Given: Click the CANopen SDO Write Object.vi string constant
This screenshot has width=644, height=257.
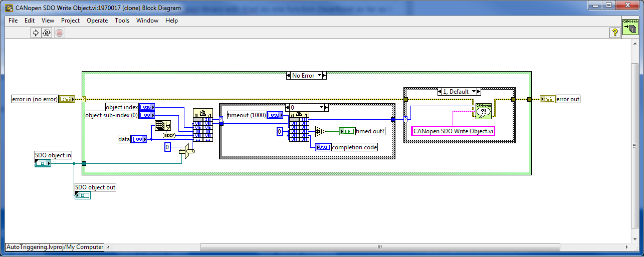Looking at the screenshot, I should (453, 131).
